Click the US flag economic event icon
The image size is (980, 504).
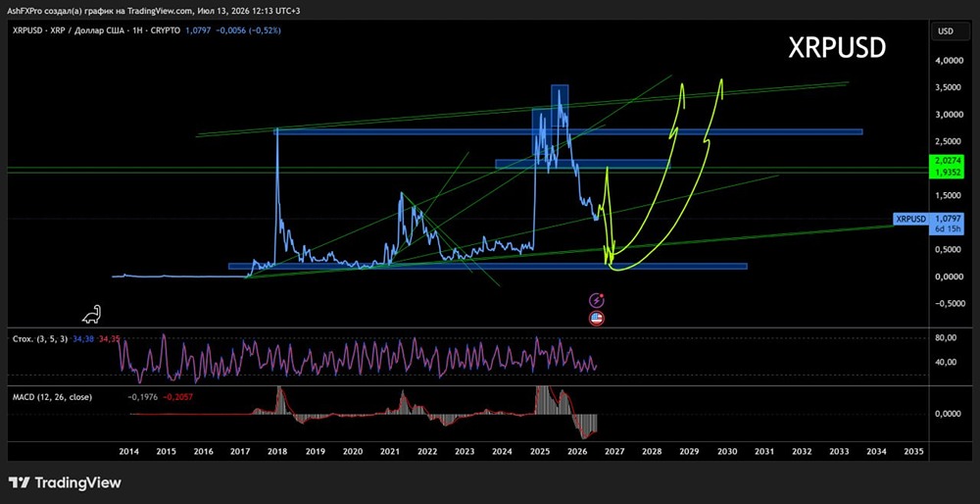click(x=597, y=319)
